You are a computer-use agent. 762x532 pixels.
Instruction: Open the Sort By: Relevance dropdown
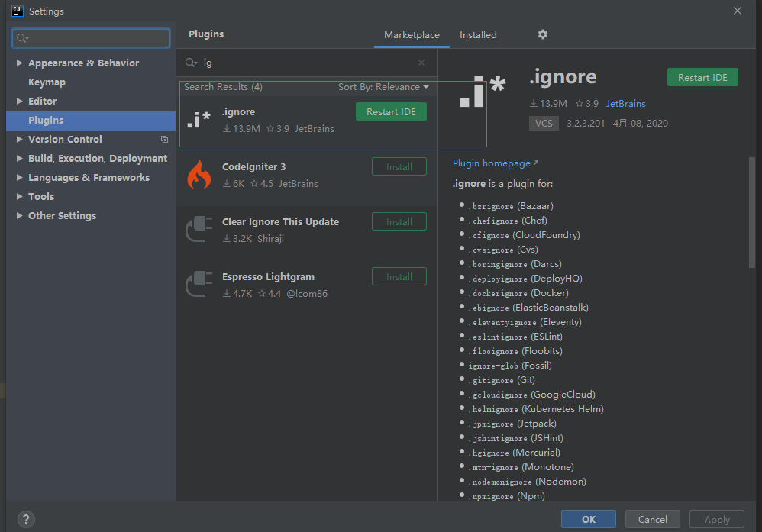tap(383, 87)
